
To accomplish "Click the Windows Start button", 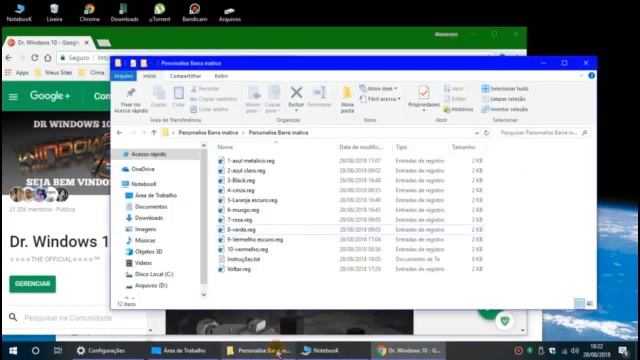I will click(x=13, y=351).
